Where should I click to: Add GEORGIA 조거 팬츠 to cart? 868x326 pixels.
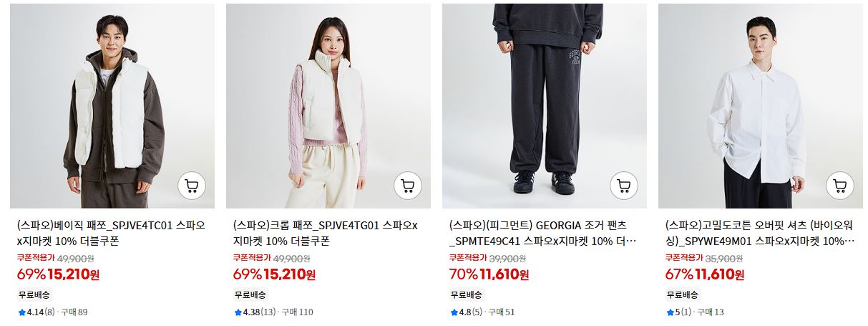pyautogui.click(x=624, y=186)
